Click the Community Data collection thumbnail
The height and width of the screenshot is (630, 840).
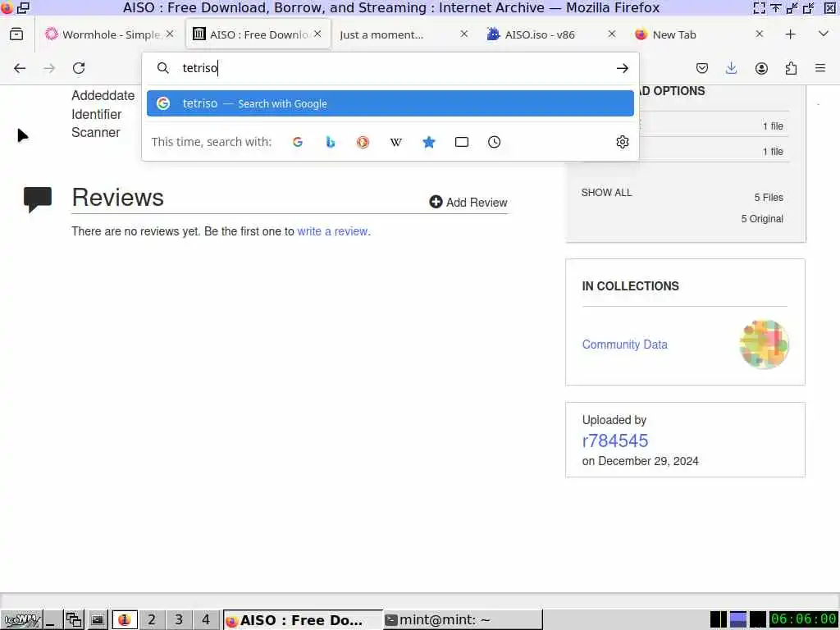pos(764,344)
